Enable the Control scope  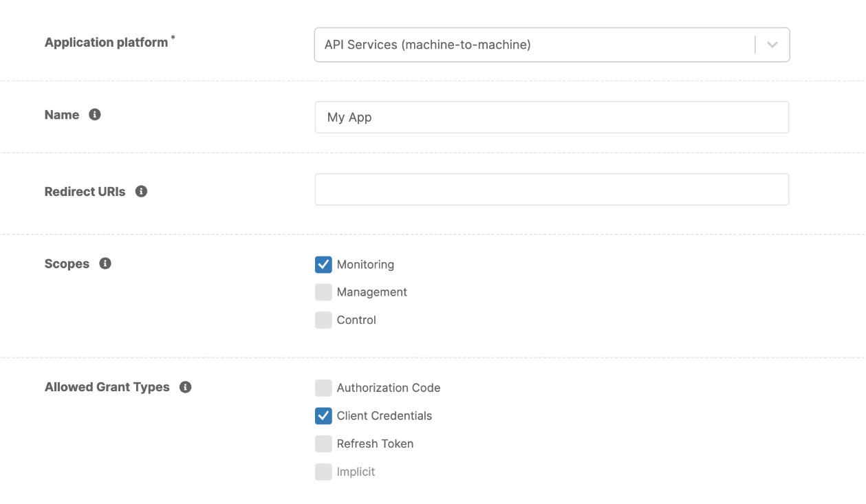(x=323, y=319)
